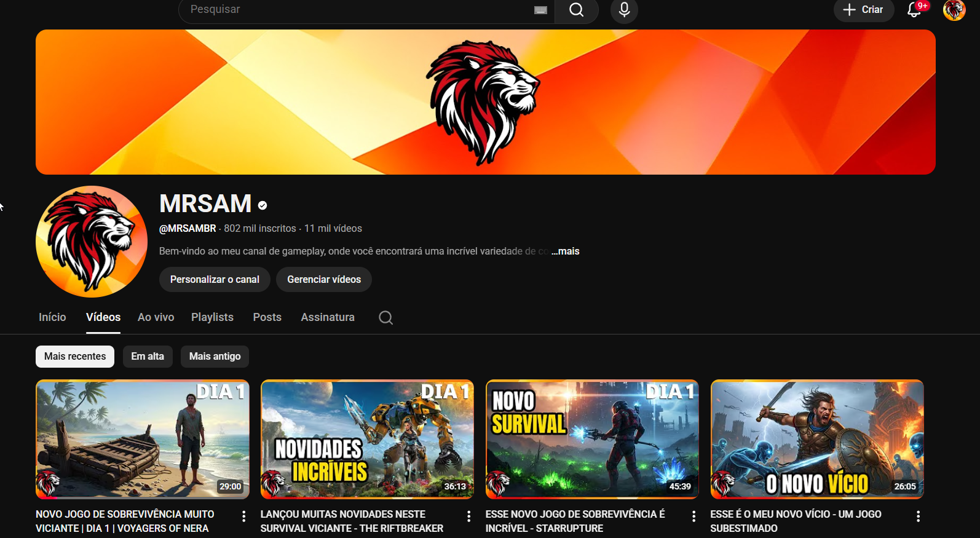
Task: Select the Mais antigo filter chip
Action: pyautogui.click(x=215, y=357)
